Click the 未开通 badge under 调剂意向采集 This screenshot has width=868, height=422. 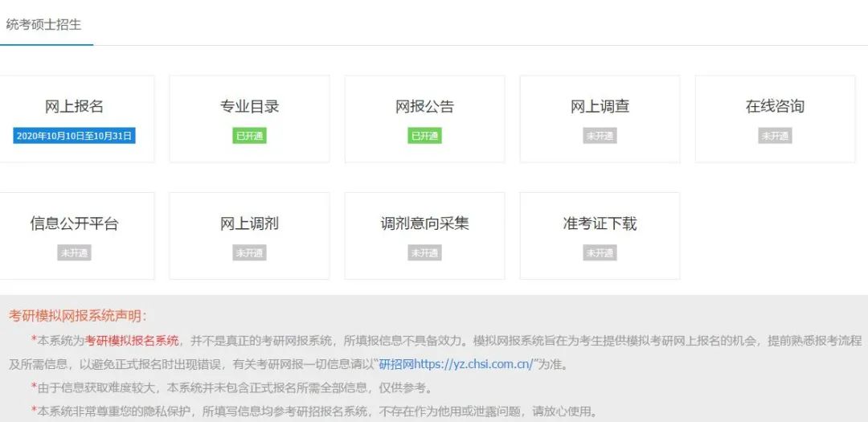tap(424, 252)
